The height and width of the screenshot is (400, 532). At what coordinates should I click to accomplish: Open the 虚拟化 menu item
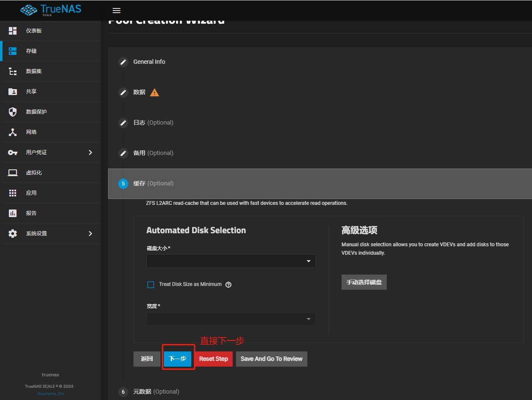click(x=34, y=173)
